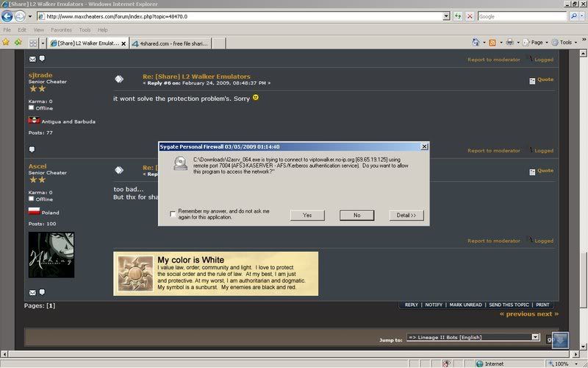Check Remember my answer checkbox in firewall dialog
Viewport: 588px width, 368px height.
click(173, 214)
